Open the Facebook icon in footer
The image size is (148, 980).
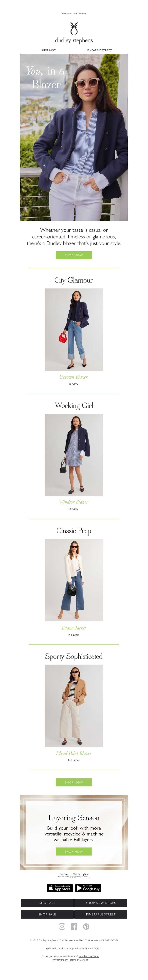pos(74,926)
